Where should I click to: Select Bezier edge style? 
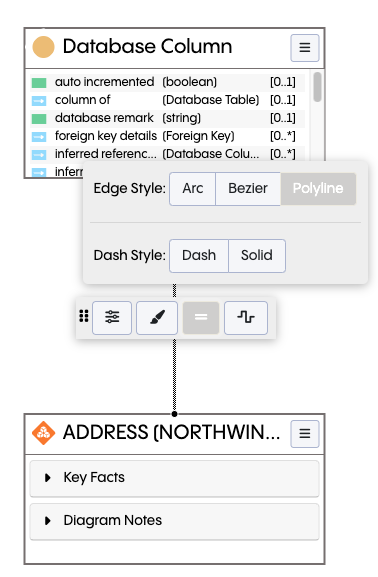point(248,189)
